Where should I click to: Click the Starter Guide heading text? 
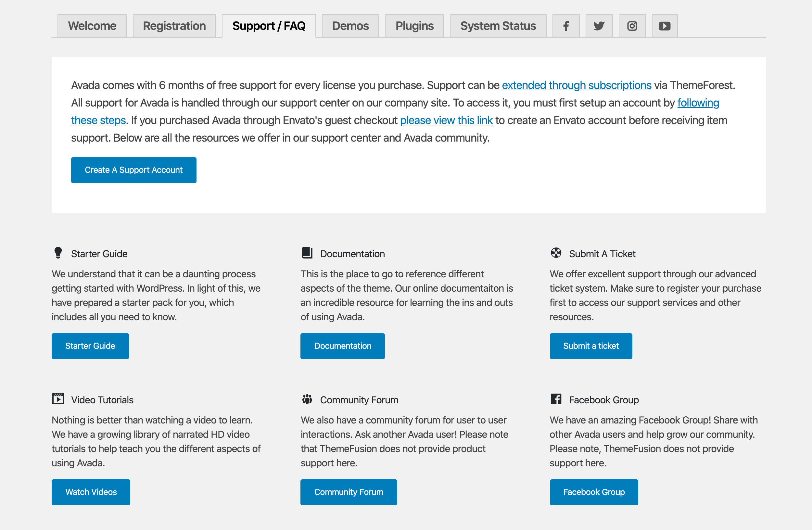tap(99, 254)
